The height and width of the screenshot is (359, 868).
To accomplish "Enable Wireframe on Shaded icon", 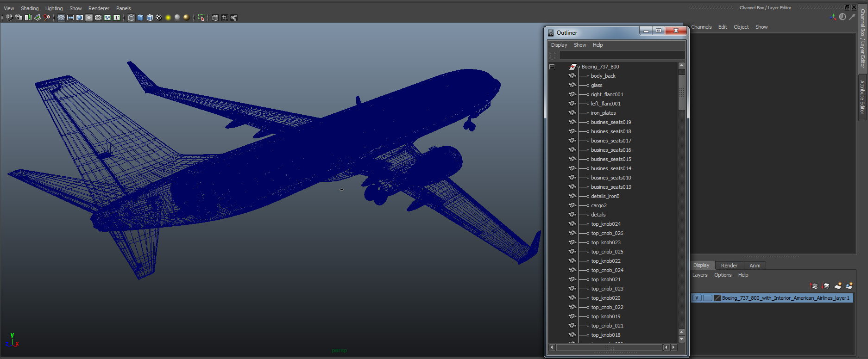I will click(150, 18).
